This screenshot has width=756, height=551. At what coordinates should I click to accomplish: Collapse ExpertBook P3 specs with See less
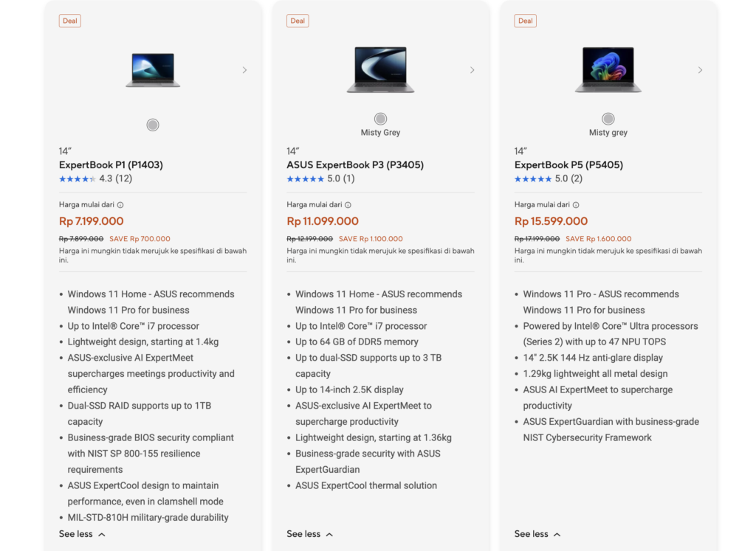pyautogui.click(x=310, y=534)
